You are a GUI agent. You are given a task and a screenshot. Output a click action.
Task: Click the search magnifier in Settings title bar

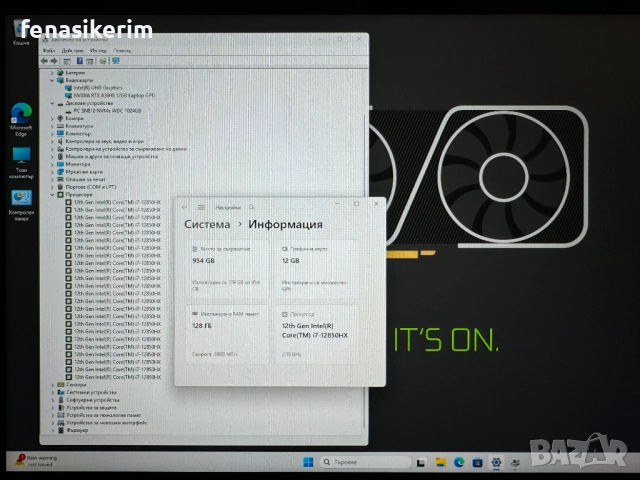[x=251, y=207]
